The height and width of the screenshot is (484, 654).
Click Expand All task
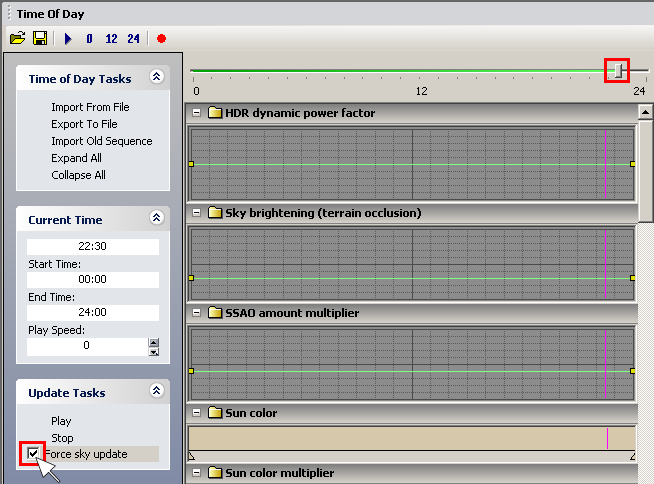76,158
